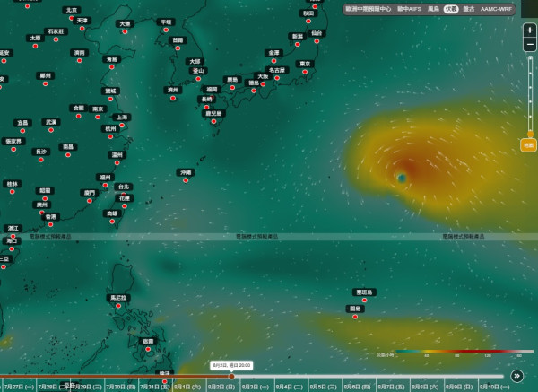Image resolution: width=538 pixels, height=392 pixels.
Task: Click the 鄭州 label
Action: point(46,76)
